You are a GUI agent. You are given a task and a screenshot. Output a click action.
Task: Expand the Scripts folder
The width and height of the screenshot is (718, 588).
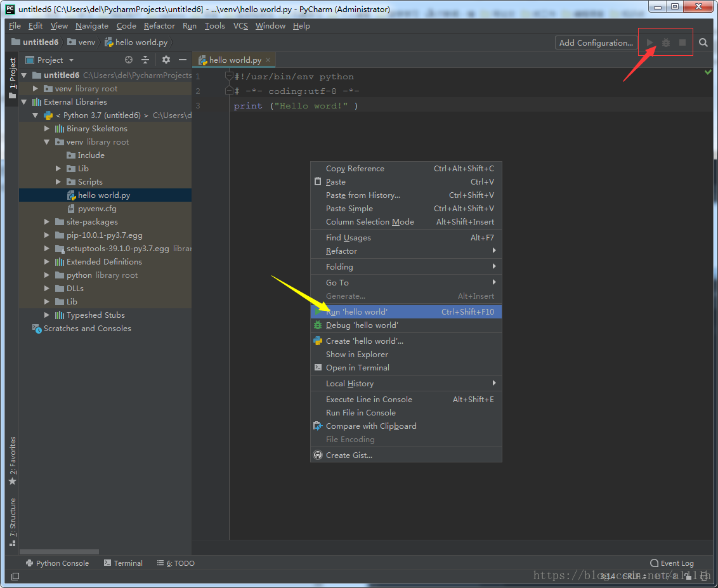[58, 182]
